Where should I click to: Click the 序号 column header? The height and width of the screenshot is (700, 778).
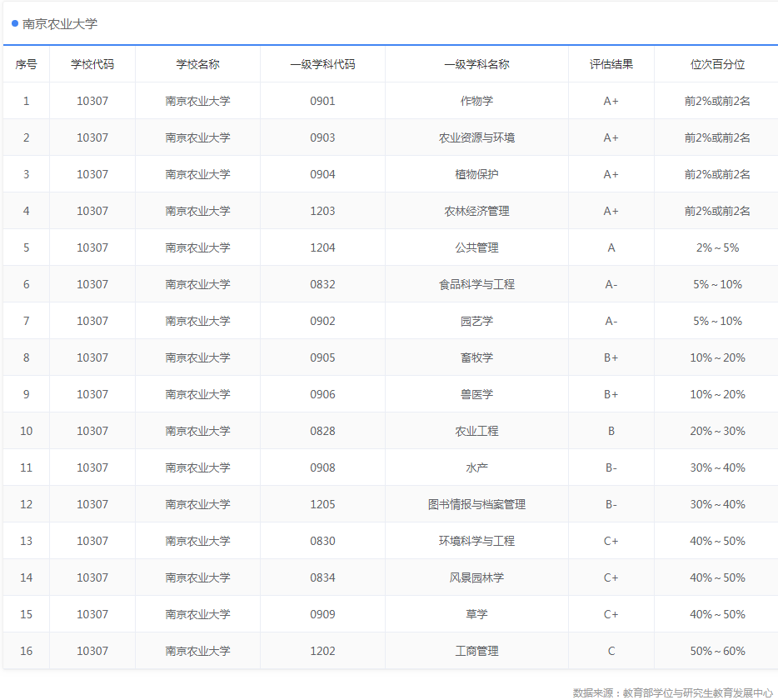coord(26,63)
